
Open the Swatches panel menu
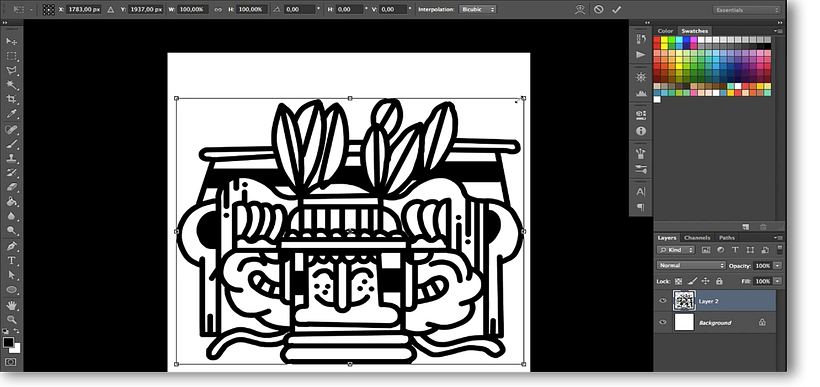coord(778,31)
